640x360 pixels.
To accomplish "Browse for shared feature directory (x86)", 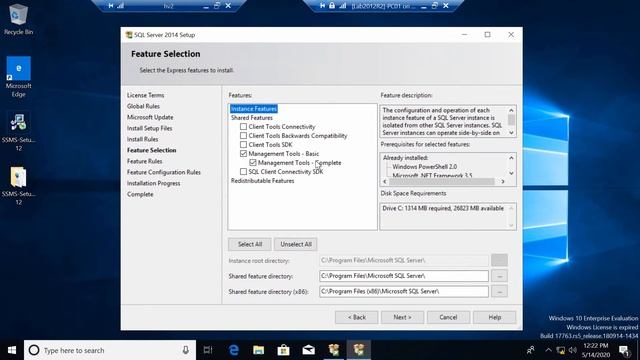I will point(499,291).
